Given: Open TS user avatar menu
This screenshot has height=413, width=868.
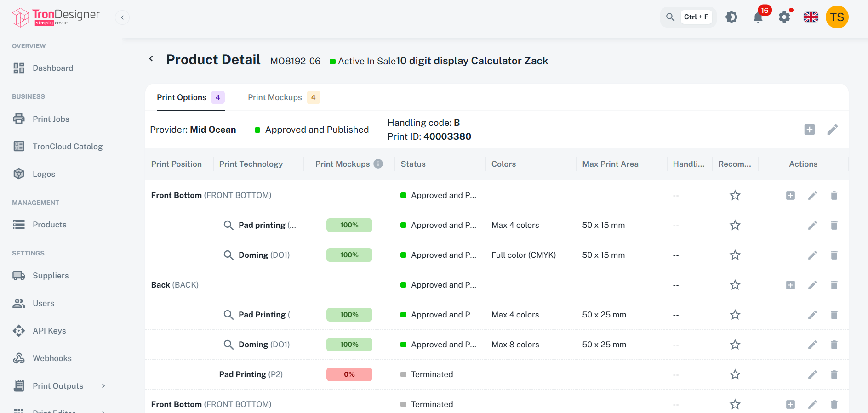Looking at the screenshot, I should (x=837, y=17).
